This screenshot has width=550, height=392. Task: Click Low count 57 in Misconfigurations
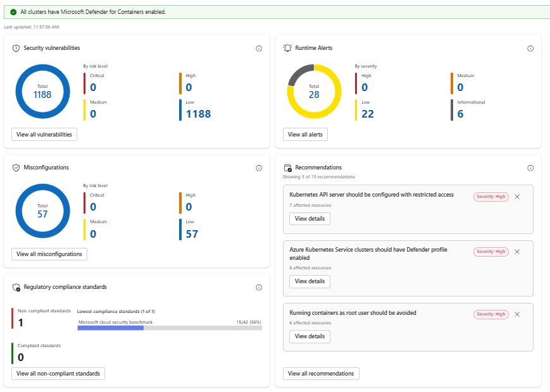tap(192, 234)
